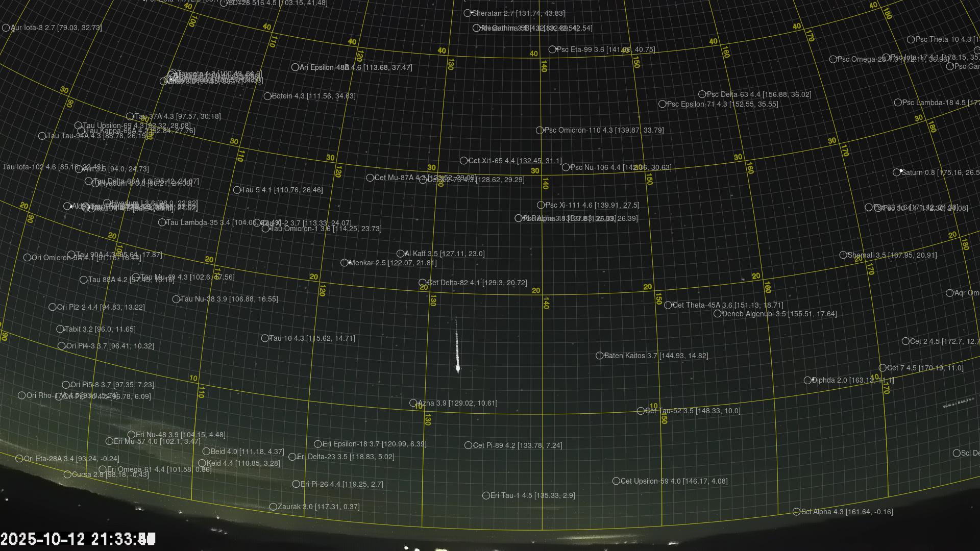Select the Sheratan star marker
Viewport: 980px width, 551px height.
[x=468, y=13]
